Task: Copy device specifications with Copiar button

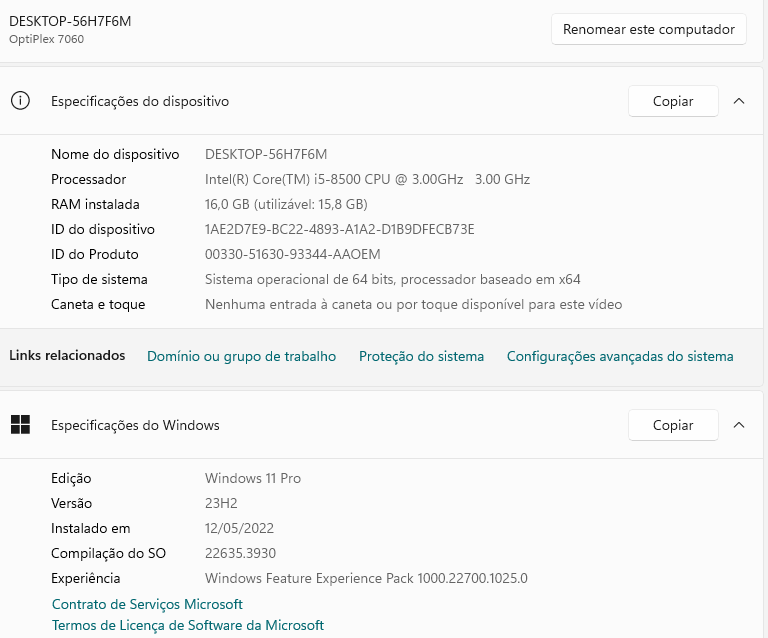Action: (673, 101)
